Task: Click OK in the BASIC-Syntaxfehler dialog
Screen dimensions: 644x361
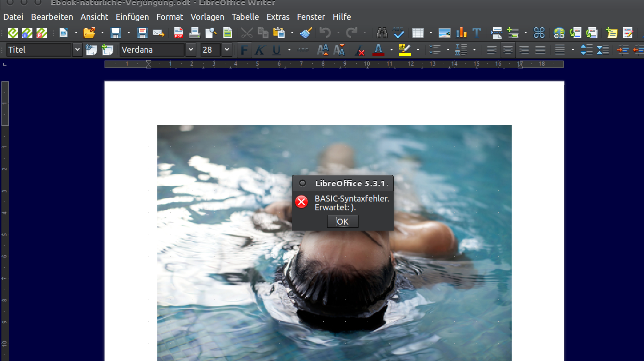Action: click(342, 221)
